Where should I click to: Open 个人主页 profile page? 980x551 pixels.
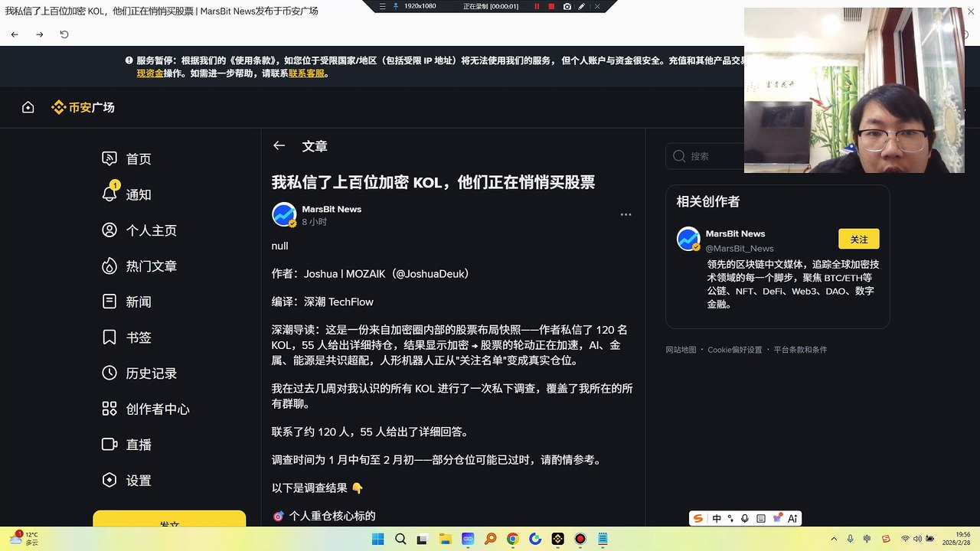[139, 230]
